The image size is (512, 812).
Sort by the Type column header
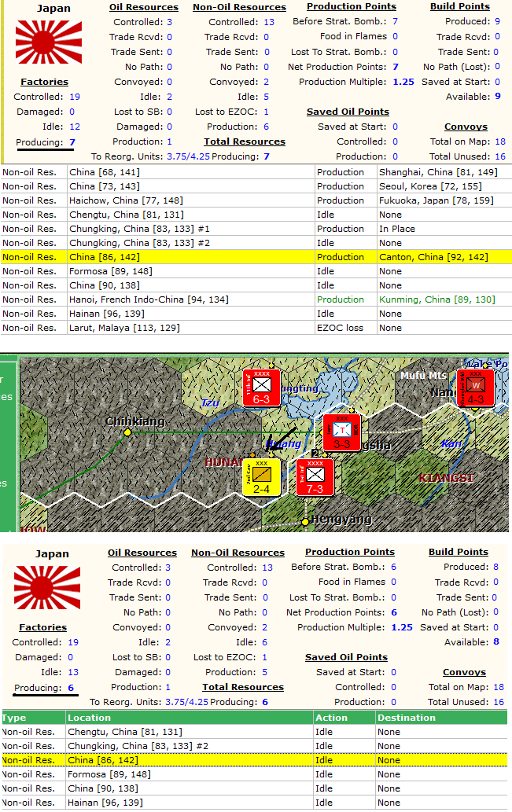pos(34,718)
